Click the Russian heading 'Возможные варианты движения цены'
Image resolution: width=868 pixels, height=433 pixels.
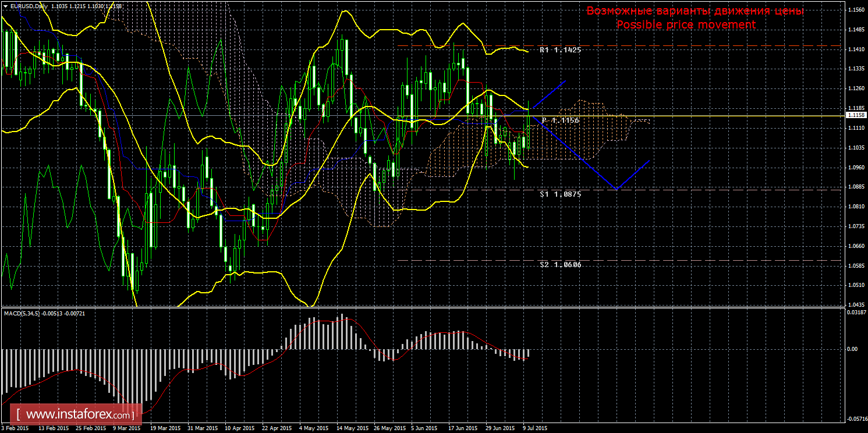point(695,11)
